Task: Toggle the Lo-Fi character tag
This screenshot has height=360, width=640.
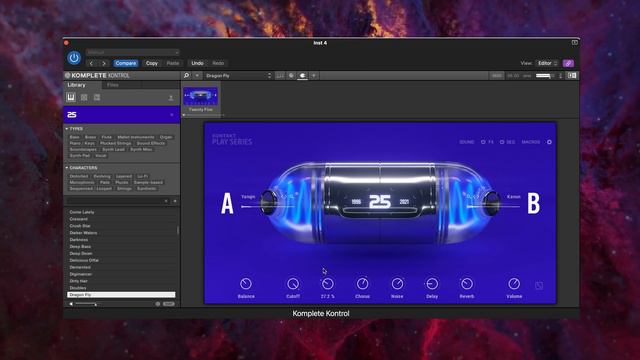Action: (142, 176)
